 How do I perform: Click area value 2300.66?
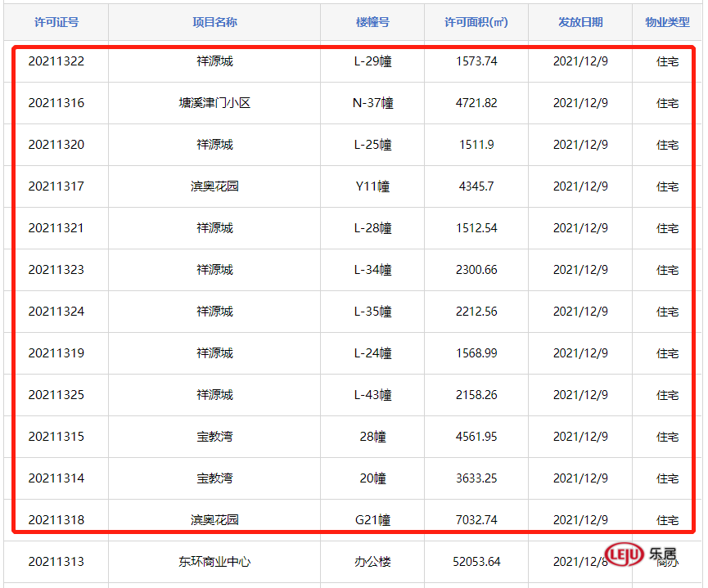[x=476, y=270]
